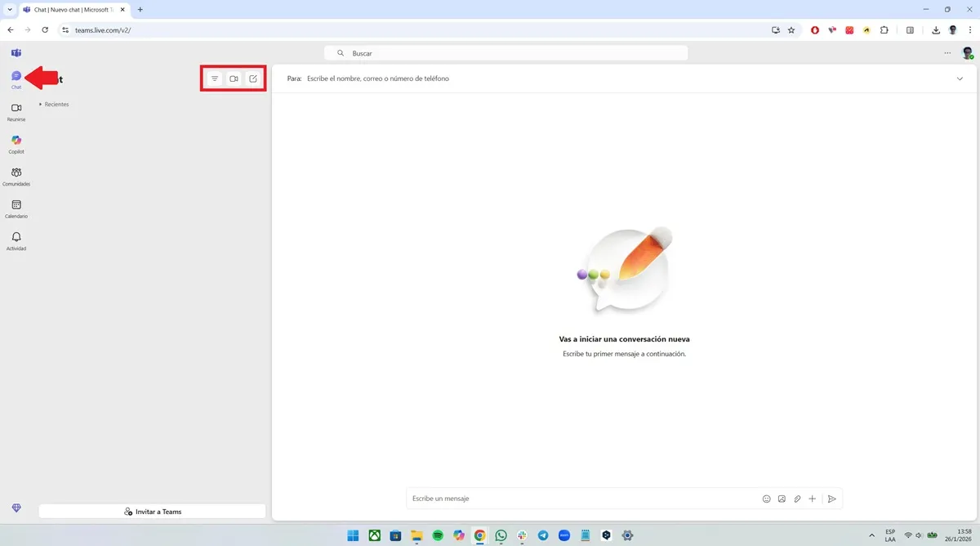Open the Chat section in Teams sidebar

(16, 79)
